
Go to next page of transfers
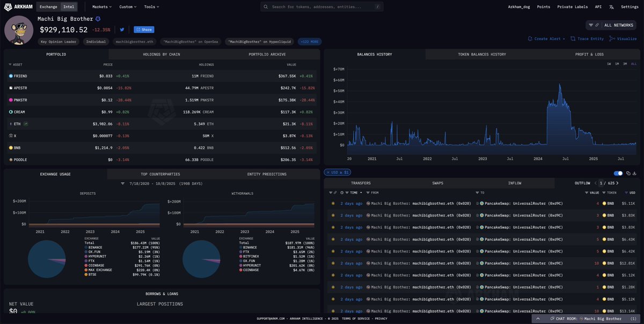coord(617,183)
